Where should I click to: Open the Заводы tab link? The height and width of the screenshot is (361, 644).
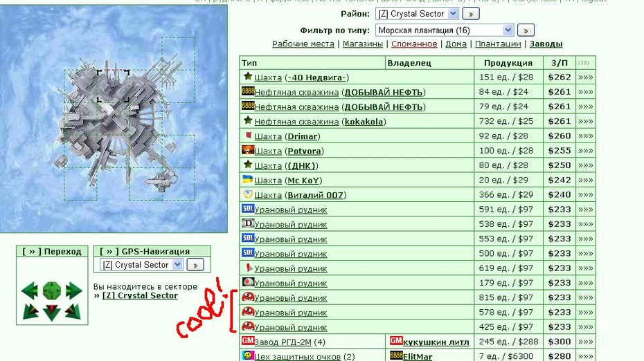click(546, 44)
